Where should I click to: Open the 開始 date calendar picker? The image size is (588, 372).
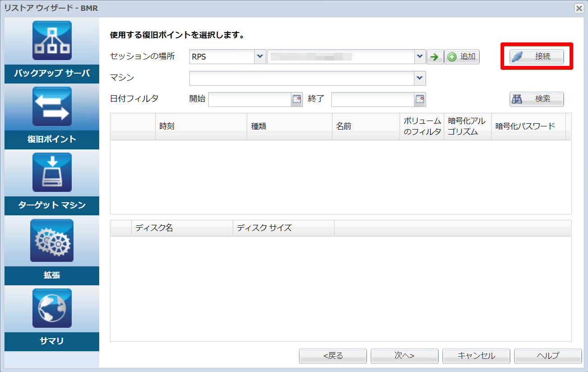(x=297, y=99)
